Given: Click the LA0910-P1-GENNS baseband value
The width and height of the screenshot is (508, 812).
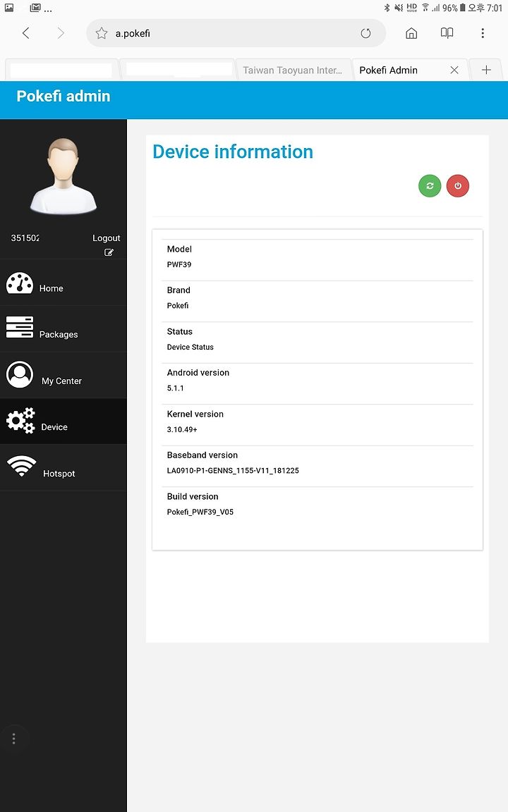Looking at the screenshot, I should (x=233, y=470).
